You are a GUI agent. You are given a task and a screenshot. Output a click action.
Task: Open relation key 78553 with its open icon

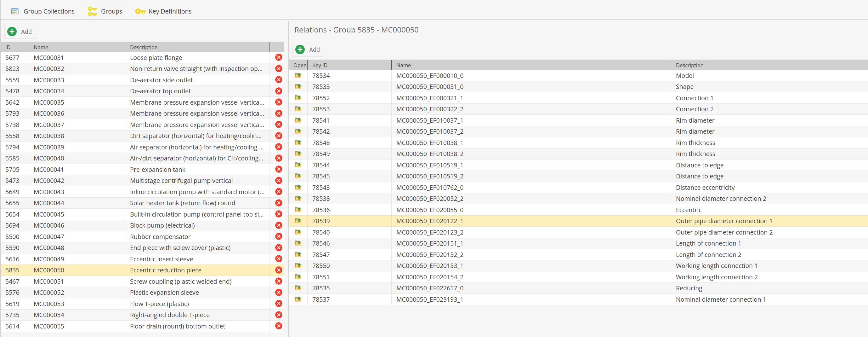pos(298,109)
